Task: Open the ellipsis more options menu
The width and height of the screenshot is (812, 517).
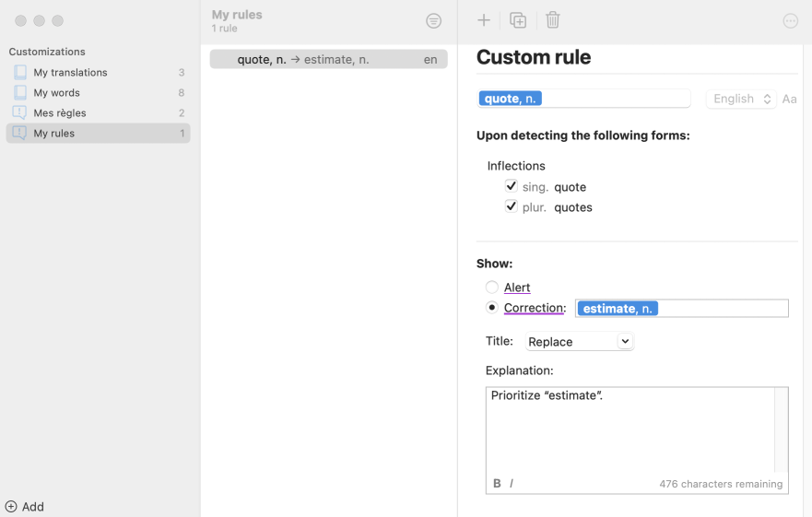Action: pyautogui.click(x=790, y=20)
